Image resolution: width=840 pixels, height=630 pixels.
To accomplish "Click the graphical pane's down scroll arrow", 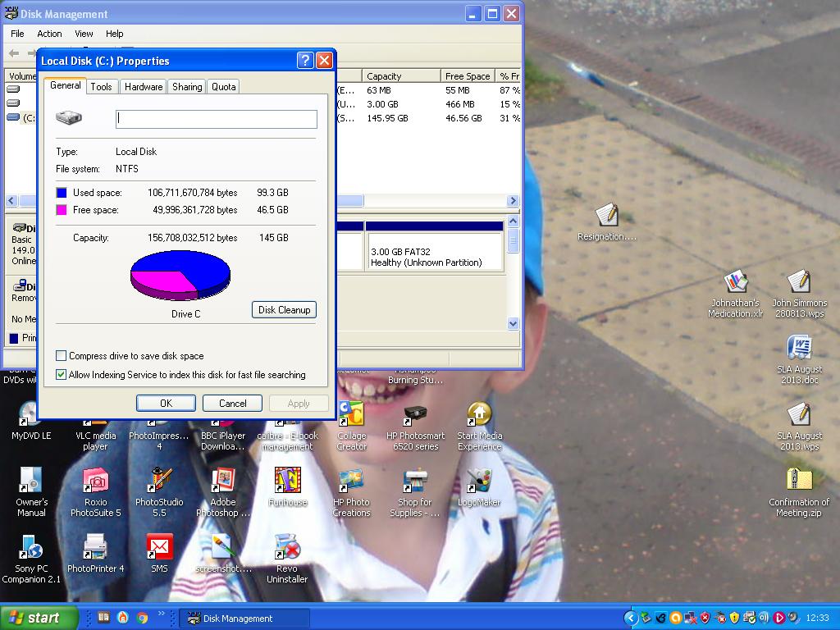I will coord(513,323).
